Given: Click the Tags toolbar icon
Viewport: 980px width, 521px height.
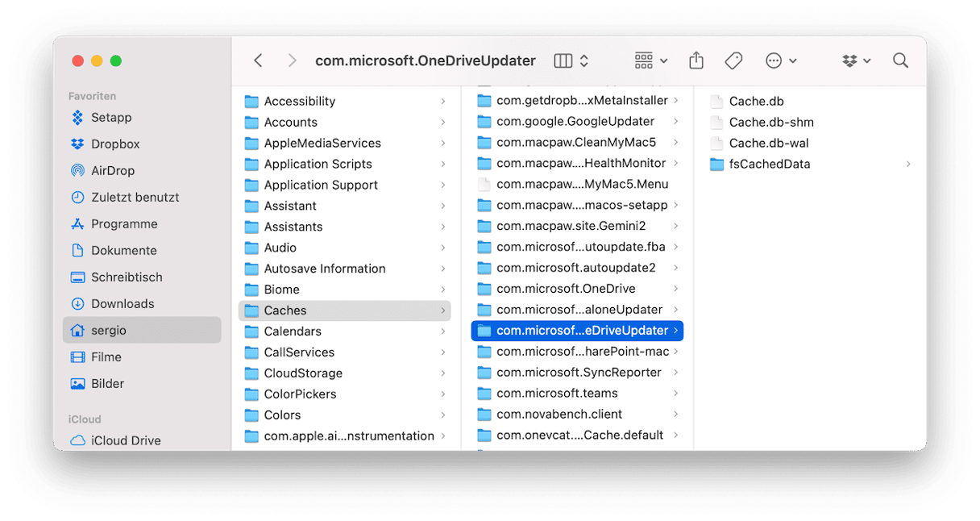Looking at the screenshot, I should click(x=733, y=61).
